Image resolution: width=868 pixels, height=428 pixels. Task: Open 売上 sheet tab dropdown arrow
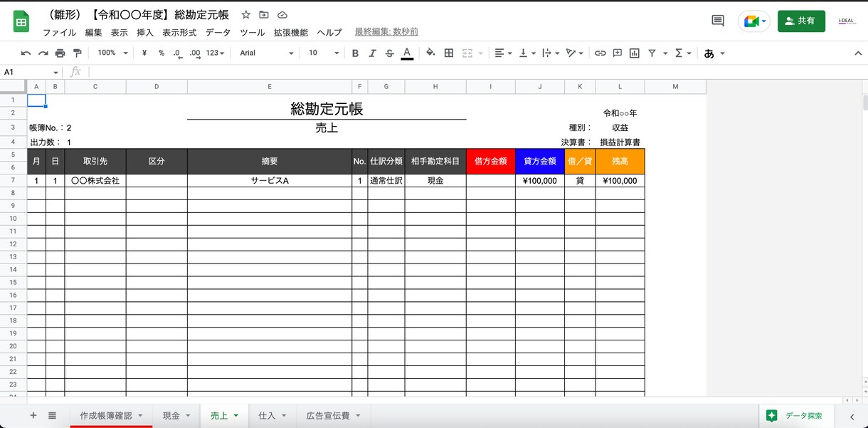pos(236,416)
